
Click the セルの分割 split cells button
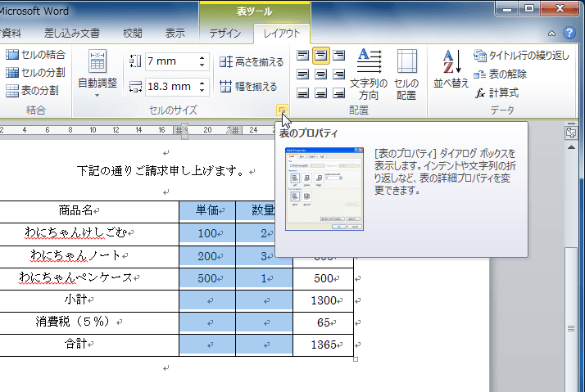36,72
